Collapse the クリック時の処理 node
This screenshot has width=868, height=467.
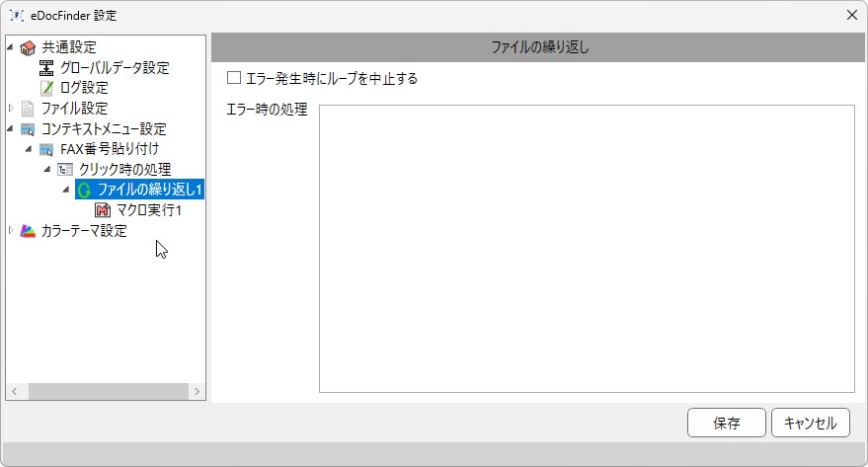point(47,169)
